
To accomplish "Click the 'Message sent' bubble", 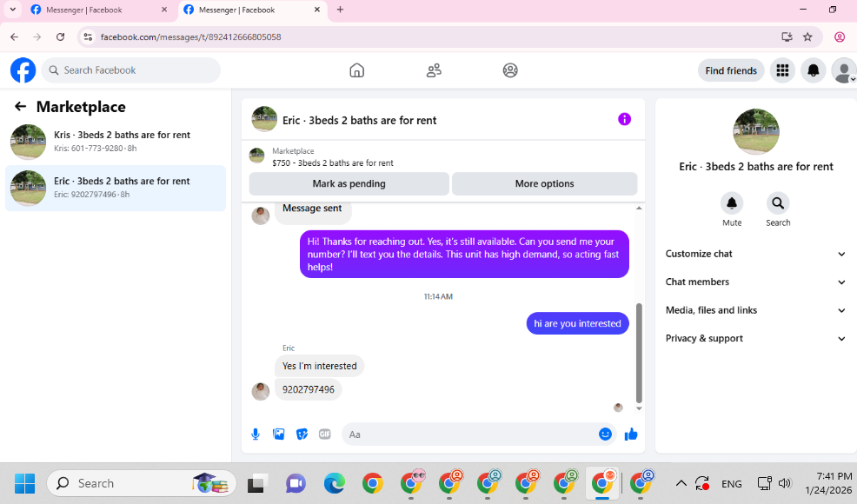I will pos(312,211).
